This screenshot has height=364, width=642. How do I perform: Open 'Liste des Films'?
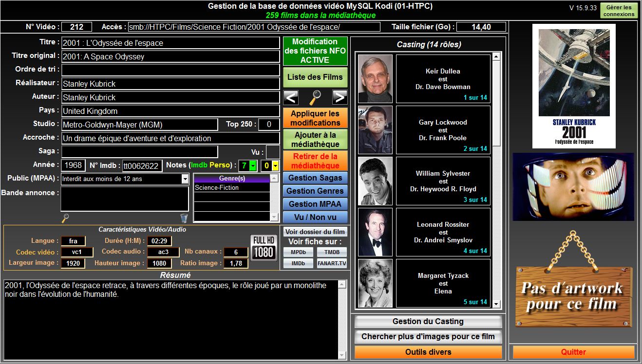point(315,77)
